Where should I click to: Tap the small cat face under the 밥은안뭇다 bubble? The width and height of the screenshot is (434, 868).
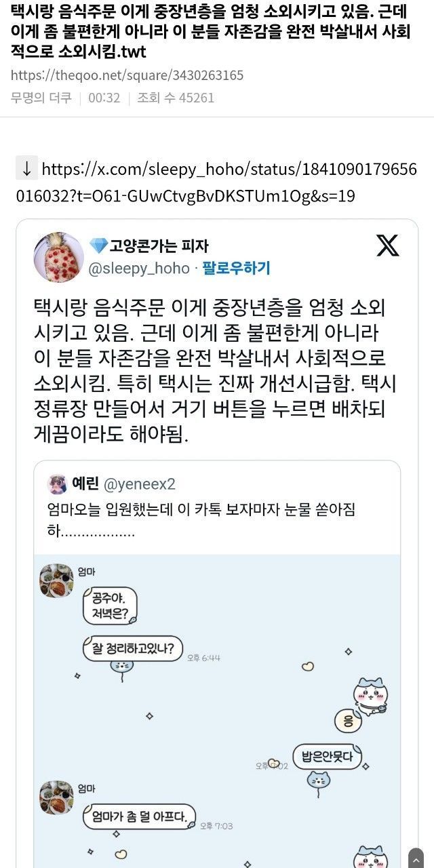coord(317,781)
